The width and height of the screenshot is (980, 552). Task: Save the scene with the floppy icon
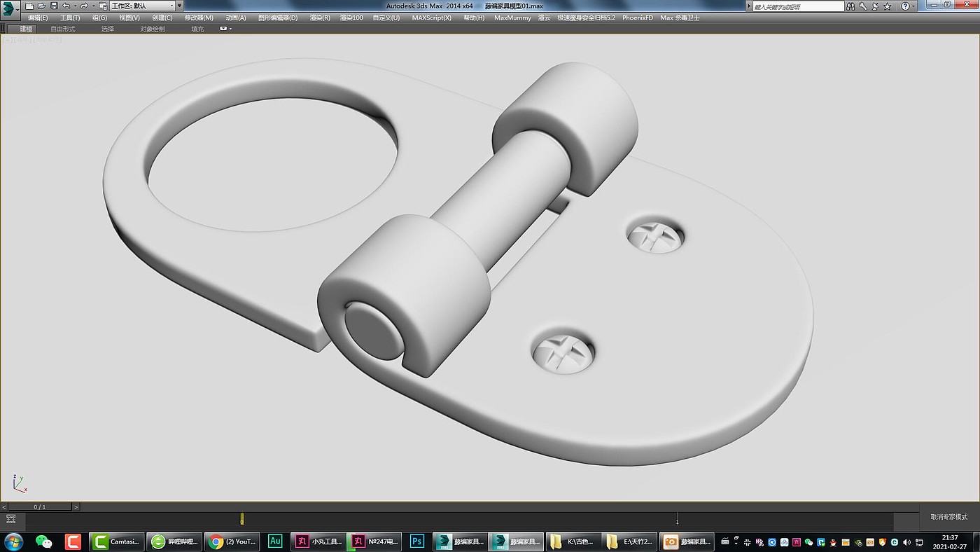click(53, 6)
